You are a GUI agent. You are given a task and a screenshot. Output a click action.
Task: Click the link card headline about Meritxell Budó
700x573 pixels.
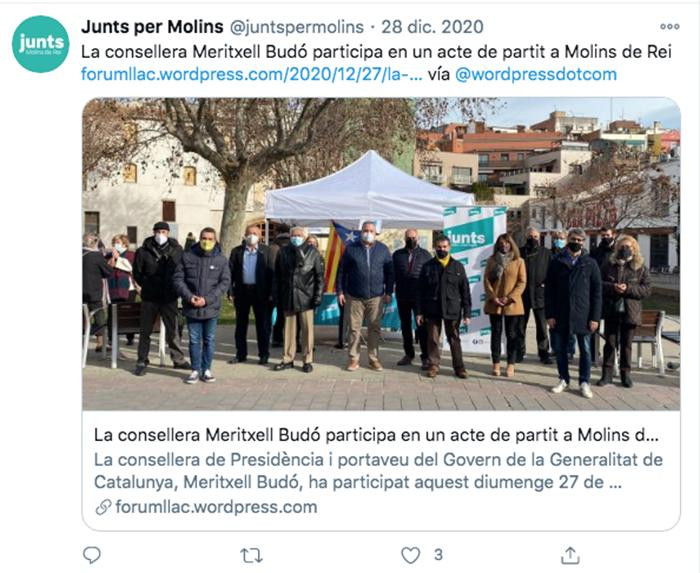376,435
